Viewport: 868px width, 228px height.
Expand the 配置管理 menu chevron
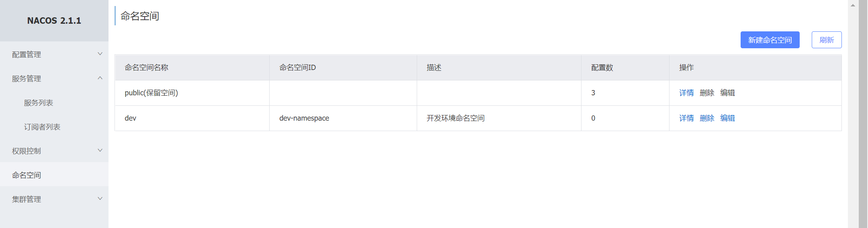pos(100,54)
